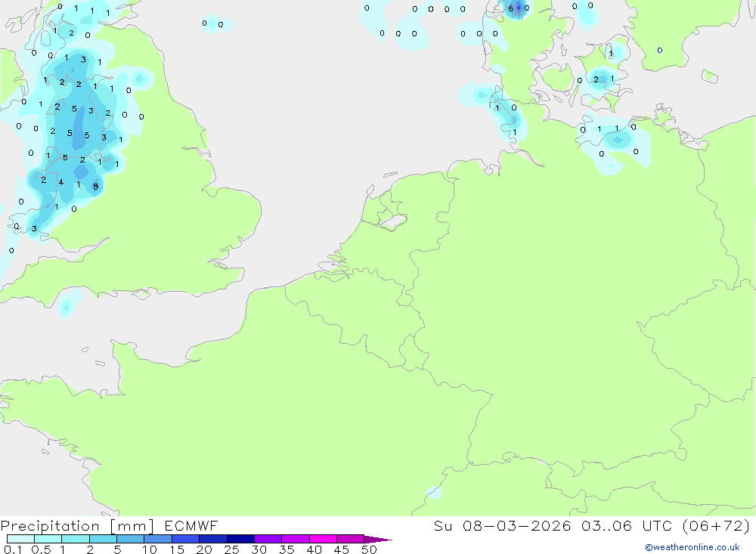
Task: Click the legend swatch between 15 and 20
Action: click(x=185, y=539)
